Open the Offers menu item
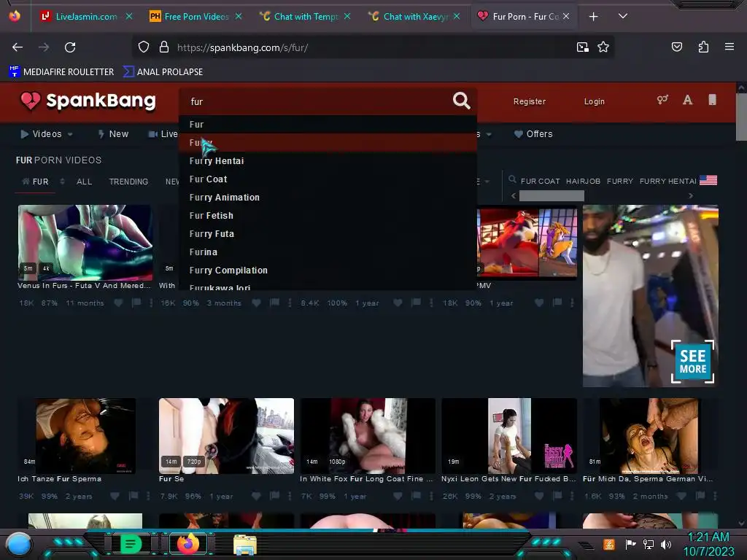Viewport: 747px width, 560px height. [x=533, y=134]
